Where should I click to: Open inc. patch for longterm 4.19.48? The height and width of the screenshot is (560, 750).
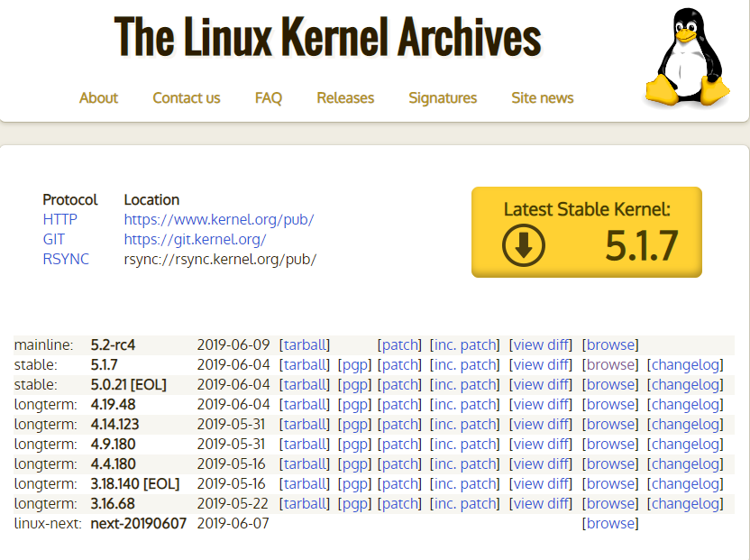point(464,404)
